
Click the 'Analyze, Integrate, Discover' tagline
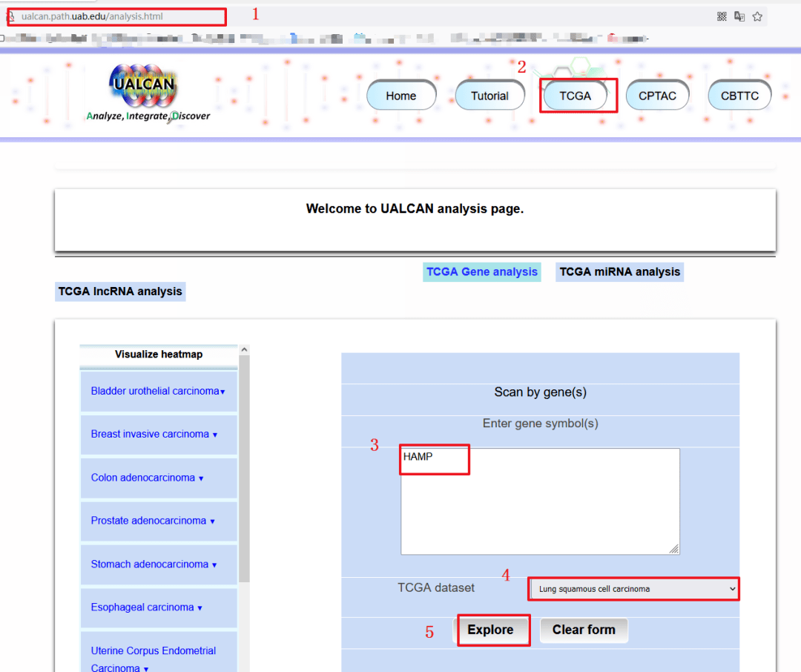(148, 116)
